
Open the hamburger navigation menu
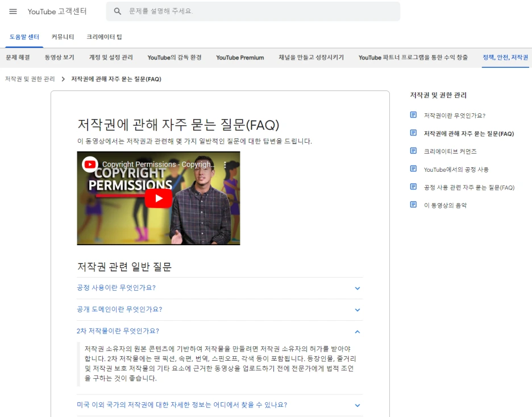click(x=13, y=11)
